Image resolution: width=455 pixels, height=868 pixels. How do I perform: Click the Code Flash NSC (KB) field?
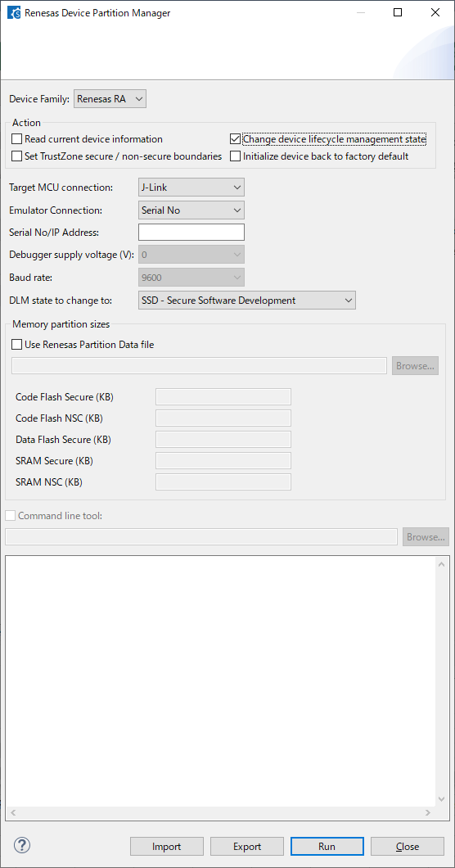(x=223, y=418)
